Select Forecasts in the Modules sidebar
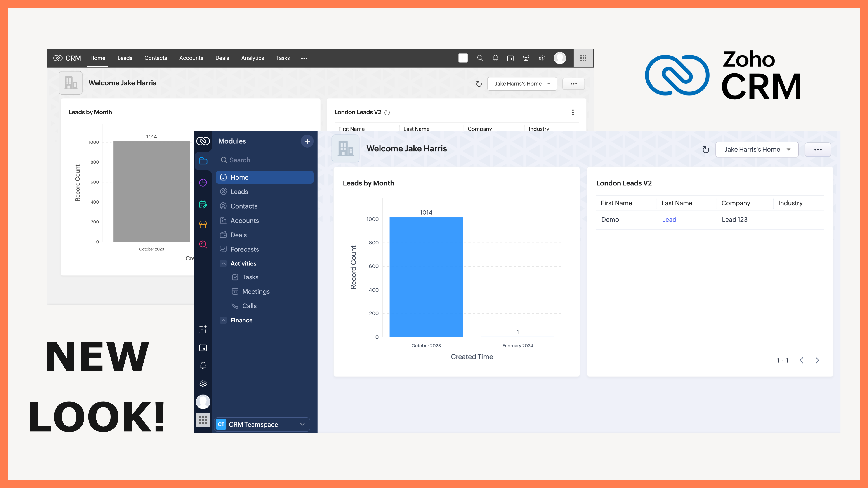Screen dimensions: 868x488 pos(264,249)
